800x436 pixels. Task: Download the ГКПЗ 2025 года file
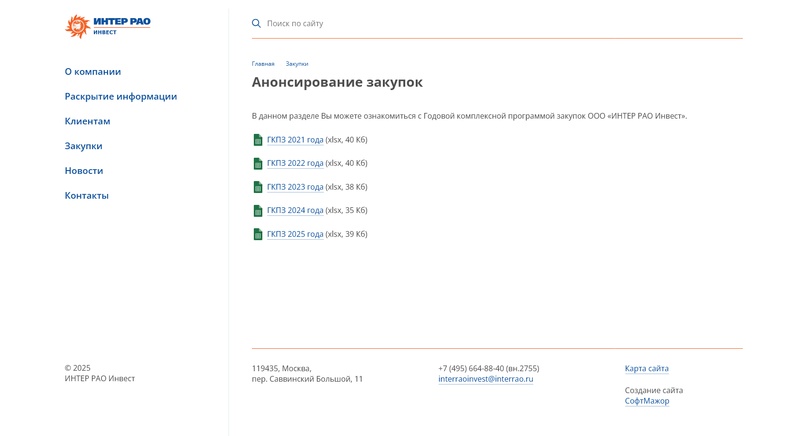[295, 234]
